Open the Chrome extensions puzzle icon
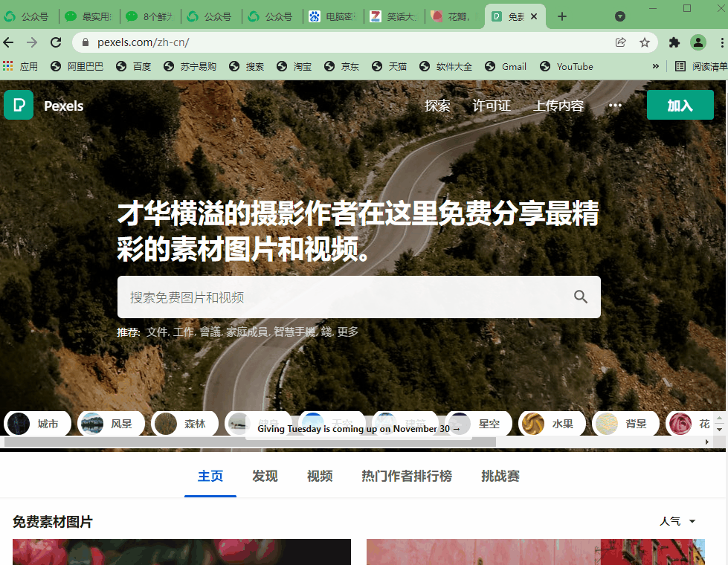Image resolution: width=728 pixels, height=565 pixels. click(674, 42)
